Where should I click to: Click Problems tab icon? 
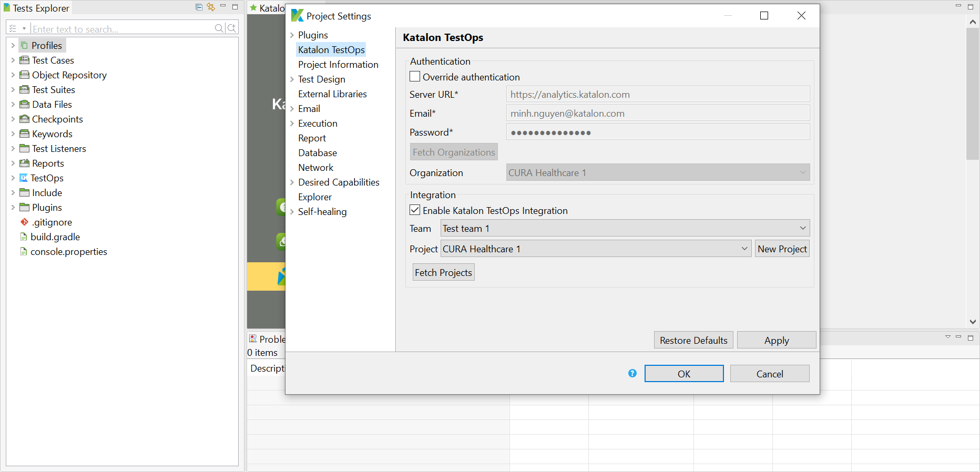point(253,338)
